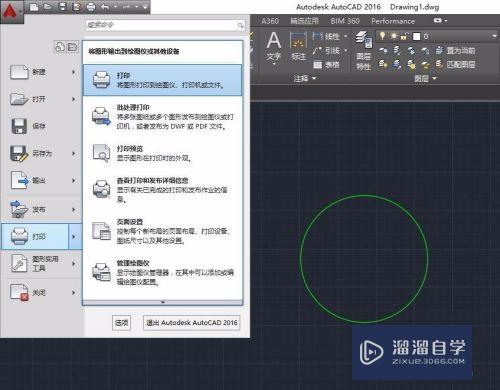This screenshot has height=390, width=500.
Task: Toggle the layer lock padlock in layer dropdown
Action: pyautogui.click(x=404, y=36)
